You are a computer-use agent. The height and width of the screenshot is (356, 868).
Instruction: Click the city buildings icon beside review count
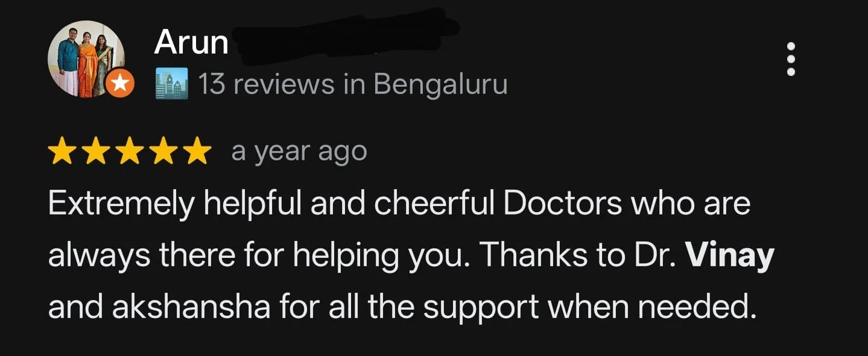(x=171, y=84)
